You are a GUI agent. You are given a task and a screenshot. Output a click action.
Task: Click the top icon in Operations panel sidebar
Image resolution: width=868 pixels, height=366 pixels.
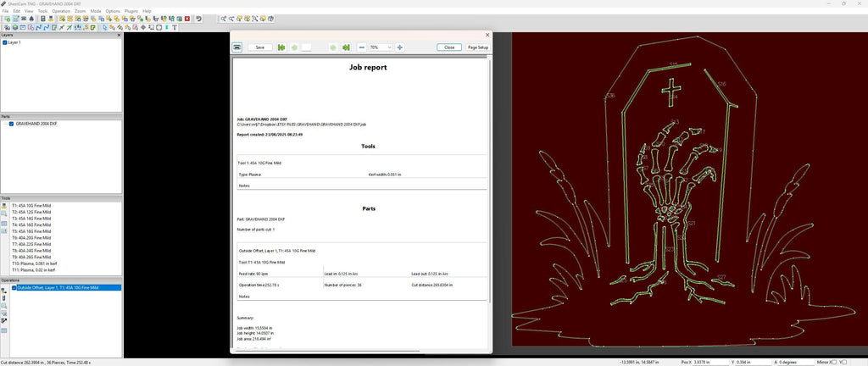pos(4,290)
